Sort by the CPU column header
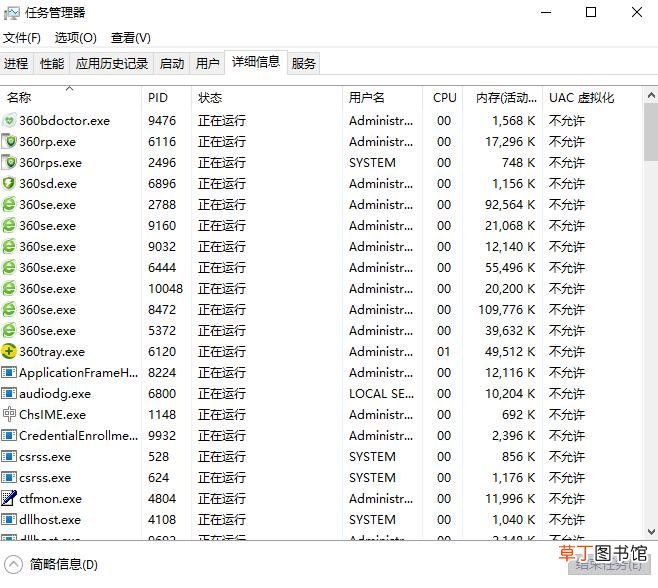 (443, 98)
